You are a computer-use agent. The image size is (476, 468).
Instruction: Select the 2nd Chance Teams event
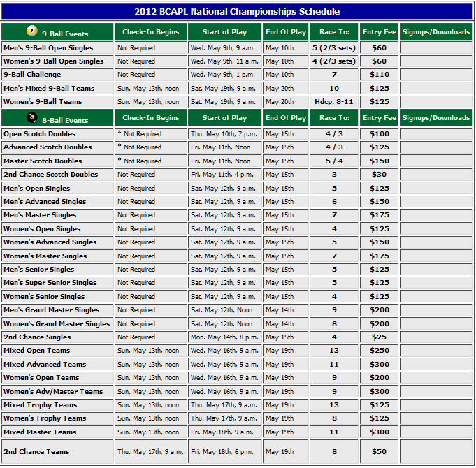pos(36,452)
